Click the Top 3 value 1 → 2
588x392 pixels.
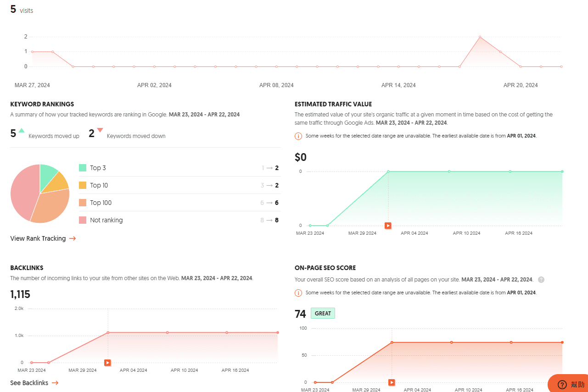point(270,168)
